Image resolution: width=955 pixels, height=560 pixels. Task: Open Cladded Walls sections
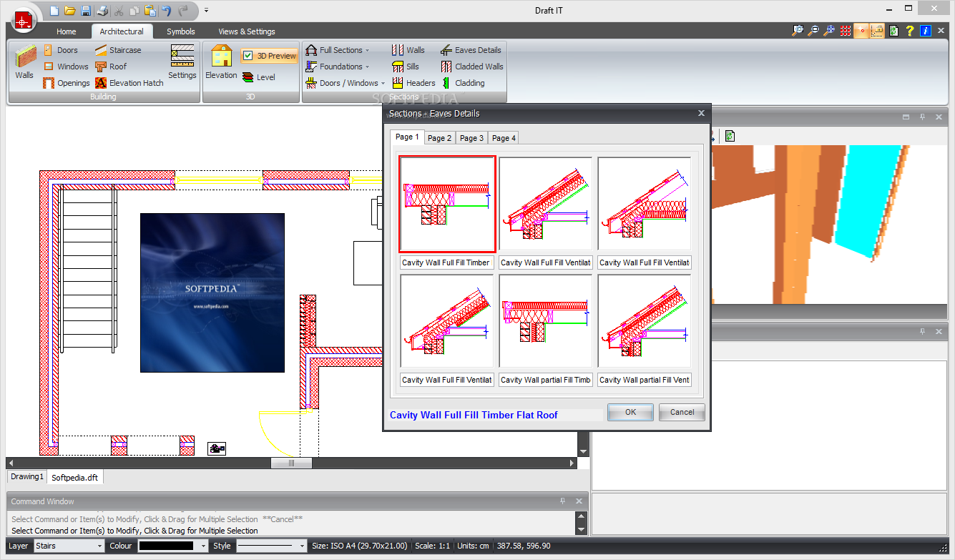[471, 67]
